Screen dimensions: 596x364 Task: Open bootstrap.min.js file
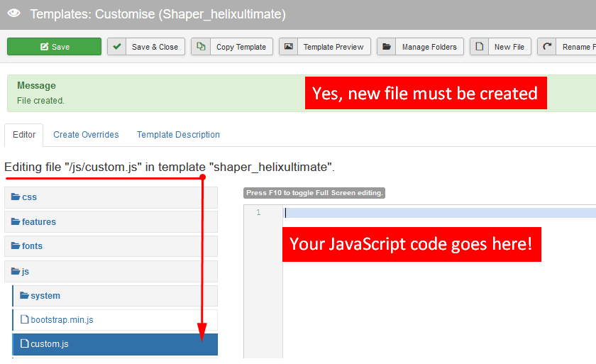(115, 319)
